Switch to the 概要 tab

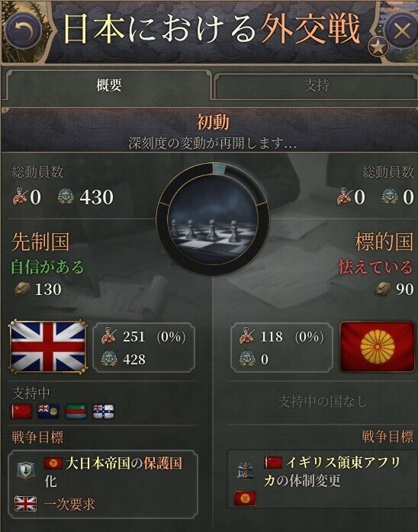click(x=108, y=85)
